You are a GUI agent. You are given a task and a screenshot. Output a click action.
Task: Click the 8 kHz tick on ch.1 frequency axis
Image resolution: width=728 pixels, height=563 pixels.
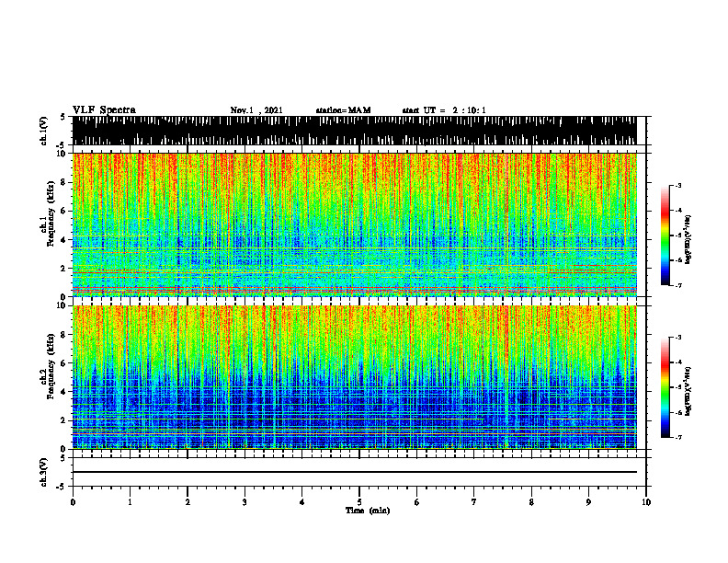tap(63, 182)
